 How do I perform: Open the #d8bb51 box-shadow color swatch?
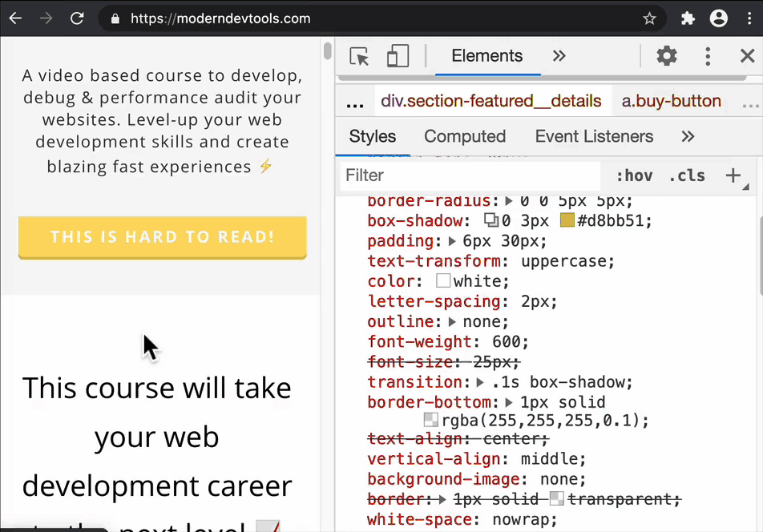567,220
